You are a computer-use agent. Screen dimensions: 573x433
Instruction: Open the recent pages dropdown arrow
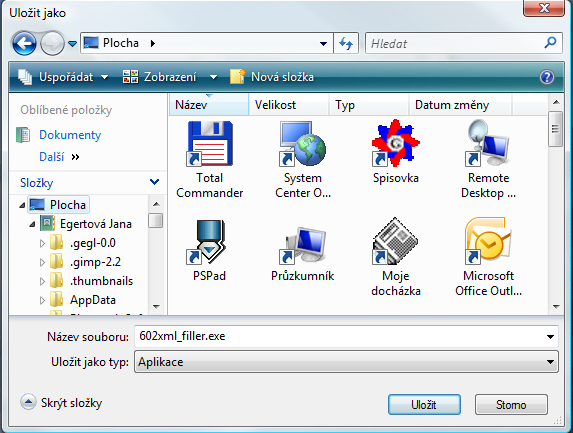coord(72,44)
